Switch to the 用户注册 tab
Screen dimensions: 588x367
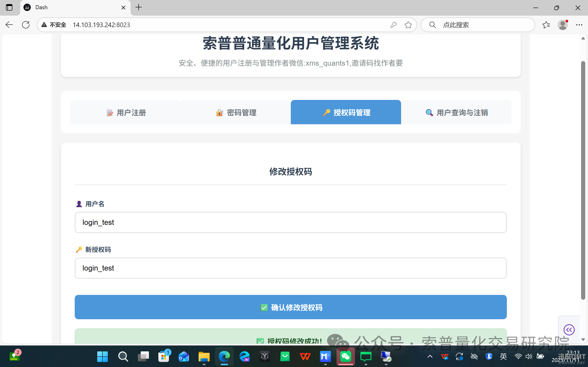126,112
